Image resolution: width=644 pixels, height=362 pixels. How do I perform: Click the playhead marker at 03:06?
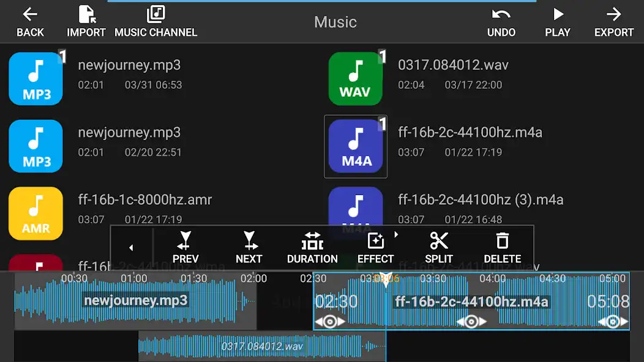[x=386, y=279]
